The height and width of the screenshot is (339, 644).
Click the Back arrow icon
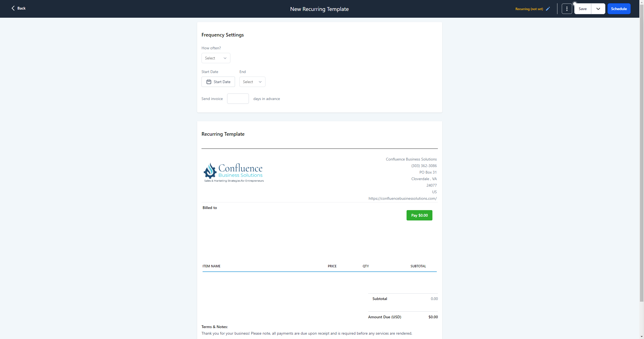point(13,8)
